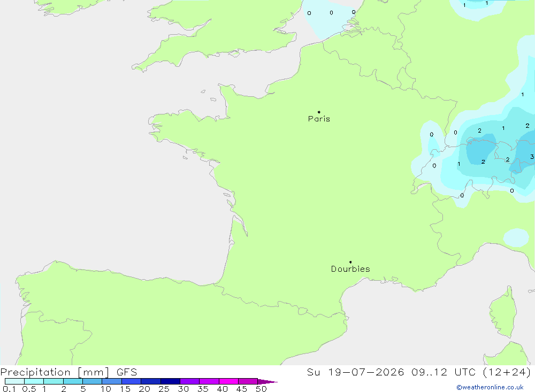Pick the 35–40 mm legend swatch
This screenshot has height=392, width=535.
coord(209,381)
